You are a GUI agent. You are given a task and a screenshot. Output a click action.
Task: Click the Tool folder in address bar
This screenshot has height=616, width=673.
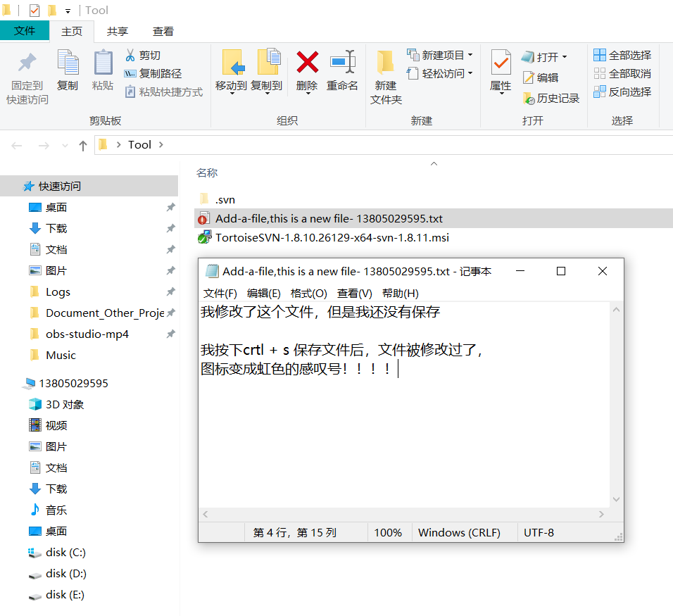click(x=139, y=144)
